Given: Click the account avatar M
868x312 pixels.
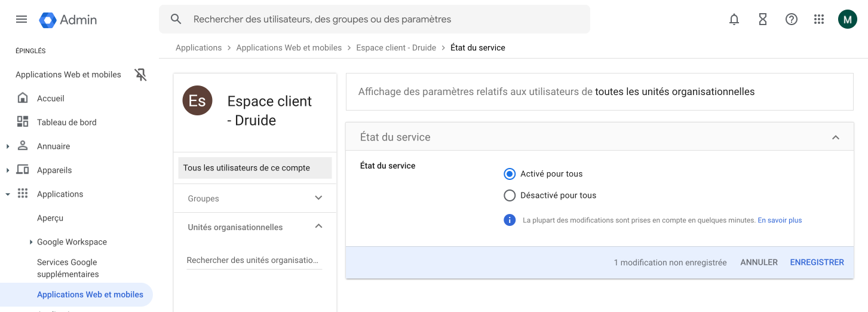Looking at the screenshot, I should pyautogui.click(x=847, y=19).
